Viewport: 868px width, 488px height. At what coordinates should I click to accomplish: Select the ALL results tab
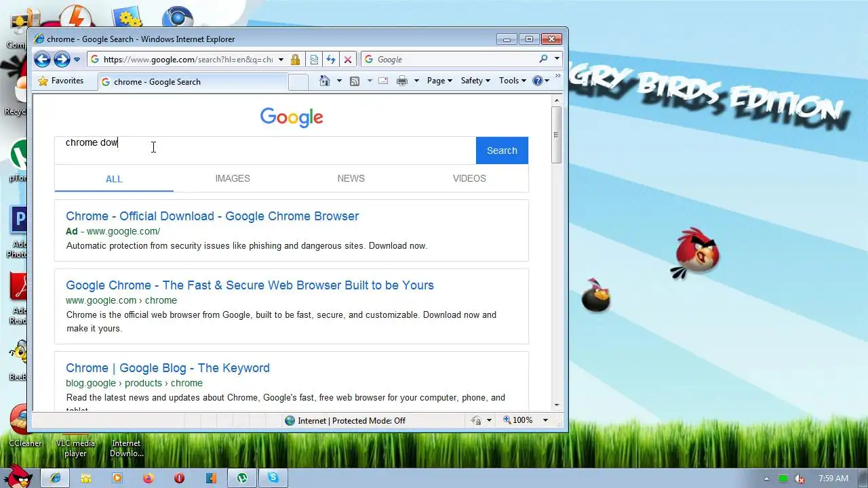(114, 179)
